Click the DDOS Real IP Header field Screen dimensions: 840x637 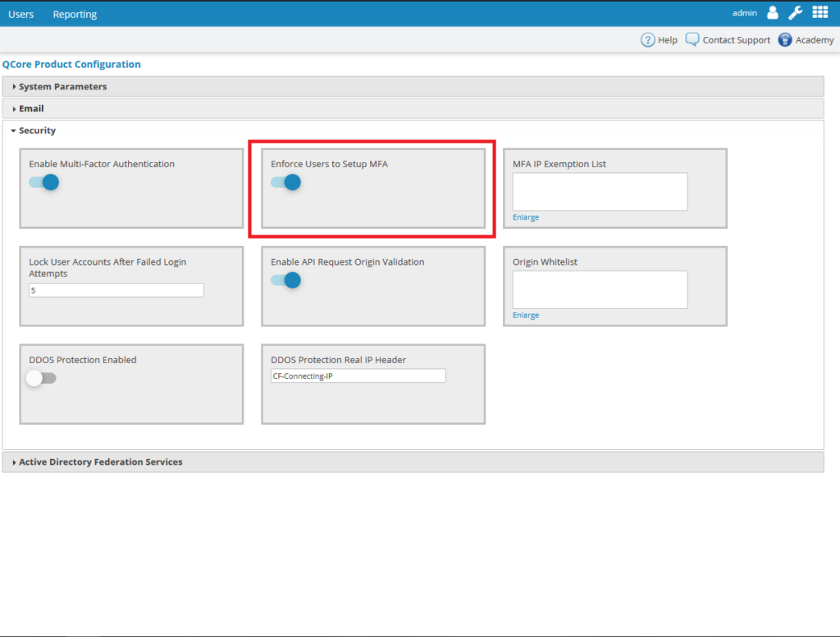tap(358, 375)
